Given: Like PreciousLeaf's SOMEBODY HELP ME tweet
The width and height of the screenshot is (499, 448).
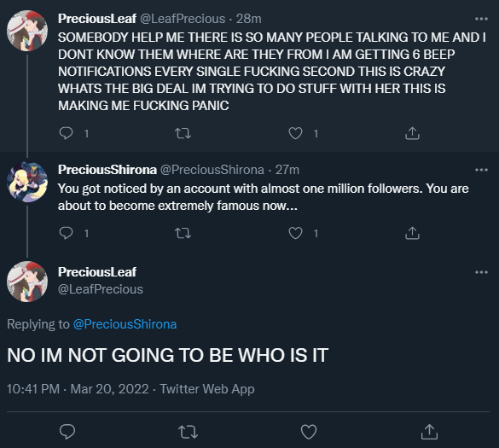Looking at the screenshot, I should coord(295,133).
